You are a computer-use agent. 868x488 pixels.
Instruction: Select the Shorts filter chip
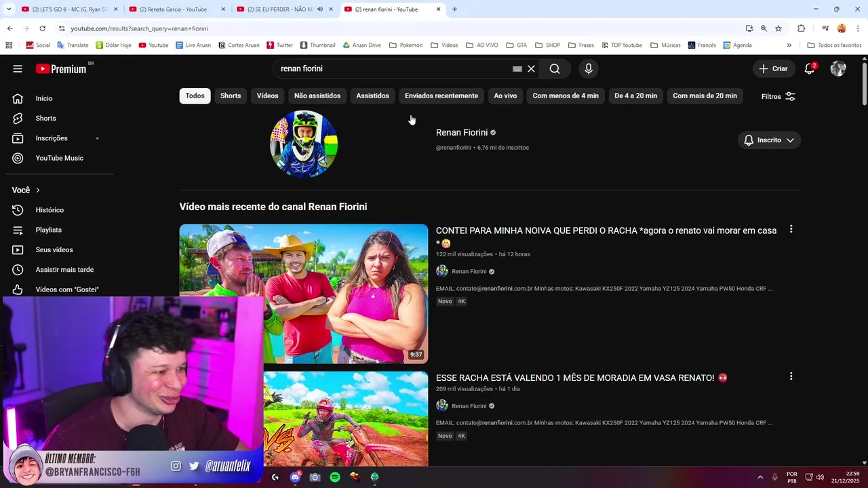pos(231,96)
